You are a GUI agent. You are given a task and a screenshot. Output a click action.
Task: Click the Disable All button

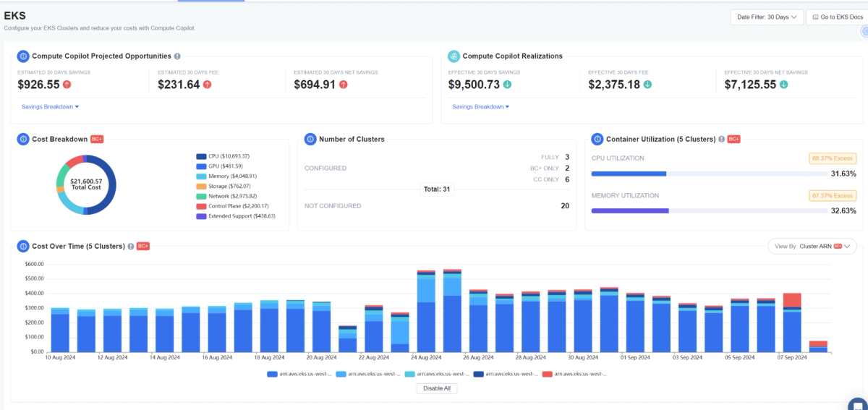pos(437,388)
